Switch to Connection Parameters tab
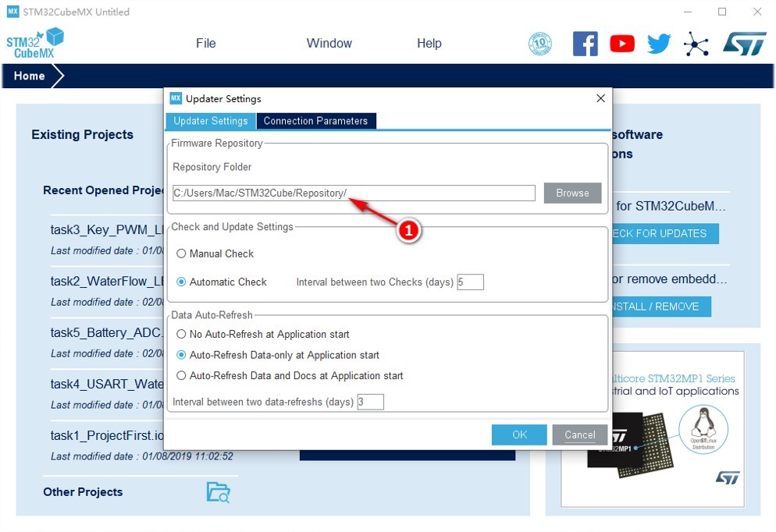The image size is (776, 532). [x=315, y=121]
